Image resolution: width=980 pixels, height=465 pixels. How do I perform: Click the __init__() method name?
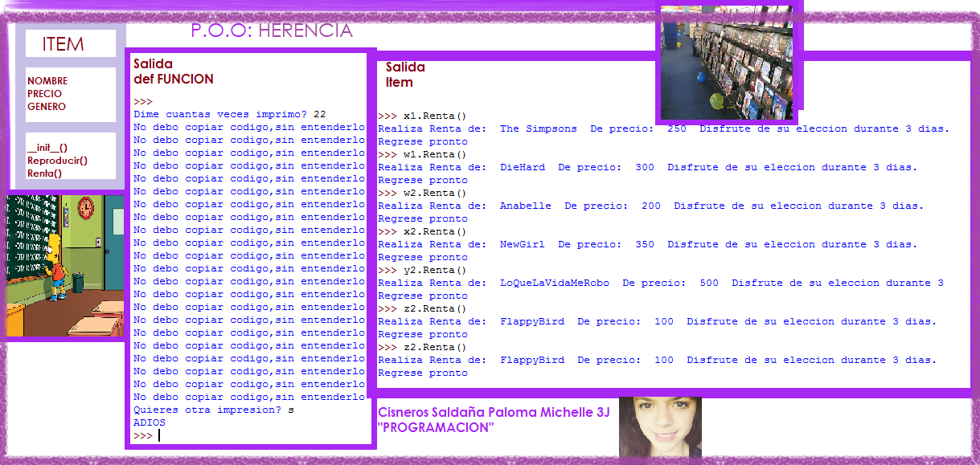coord(47,148)
